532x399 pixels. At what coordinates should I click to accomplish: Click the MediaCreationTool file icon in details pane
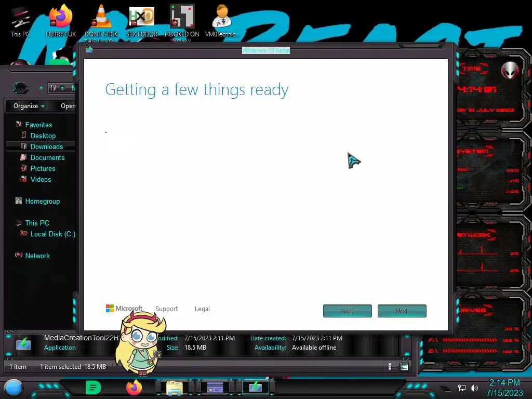click(23, 343)
